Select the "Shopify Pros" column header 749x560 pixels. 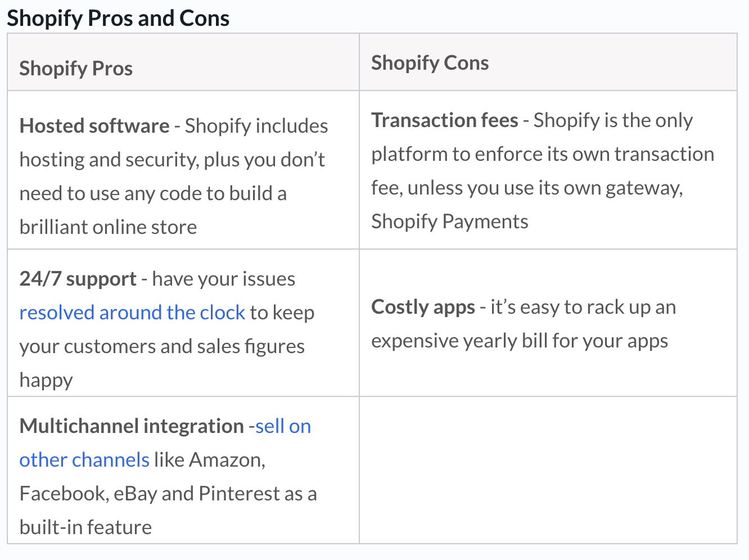tap(76, 69)
